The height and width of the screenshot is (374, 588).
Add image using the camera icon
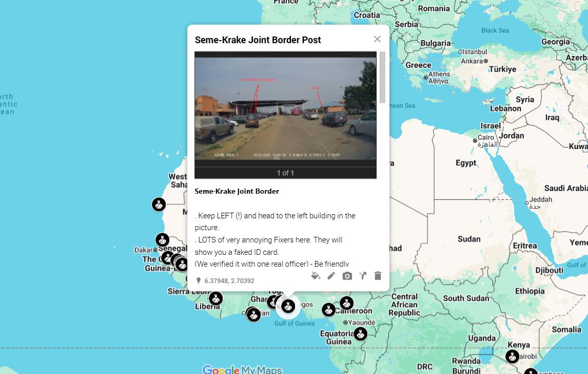(x=347, y=276)
